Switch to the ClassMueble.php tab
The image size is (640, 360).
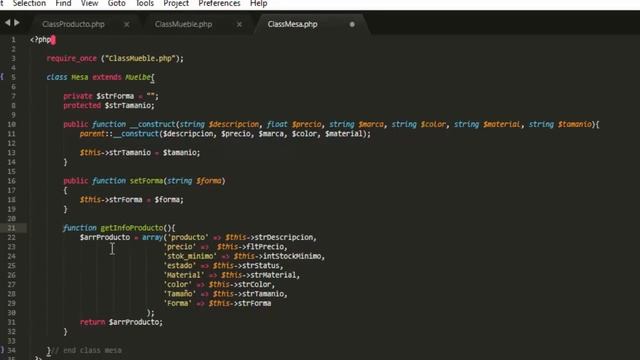183,24
